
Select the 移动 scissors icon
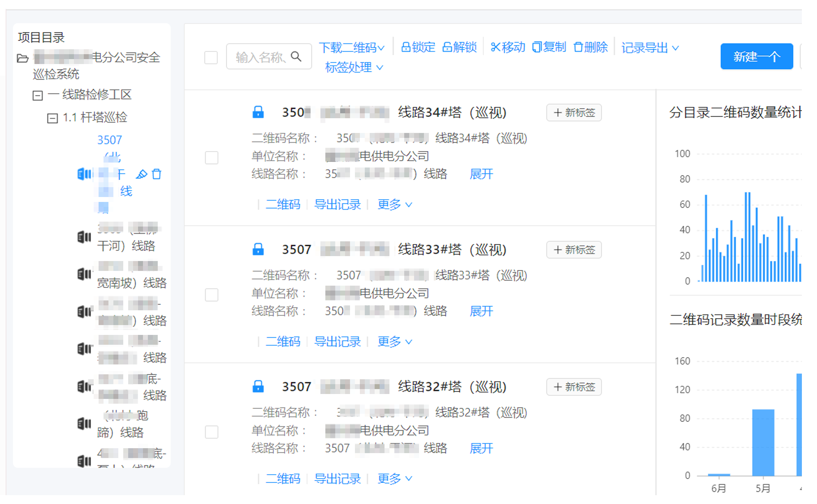coord(495,47)
